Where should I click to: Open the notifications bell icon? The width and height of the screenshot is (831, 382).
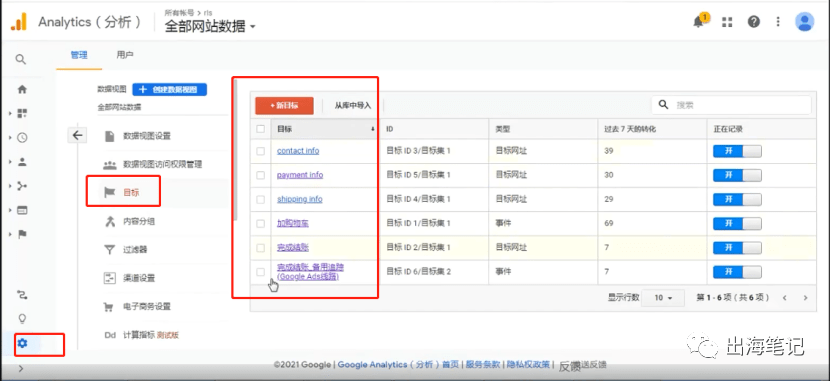(699, 22)
